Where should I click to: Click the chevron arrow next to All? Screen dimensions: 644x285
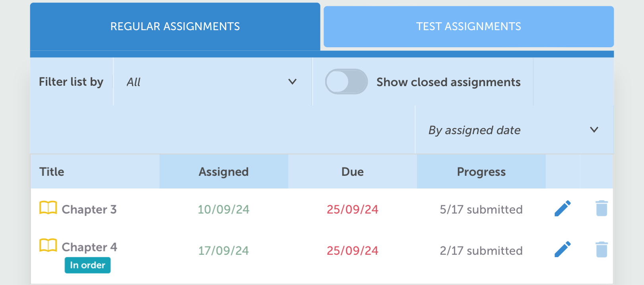click(x=292, y=82)
